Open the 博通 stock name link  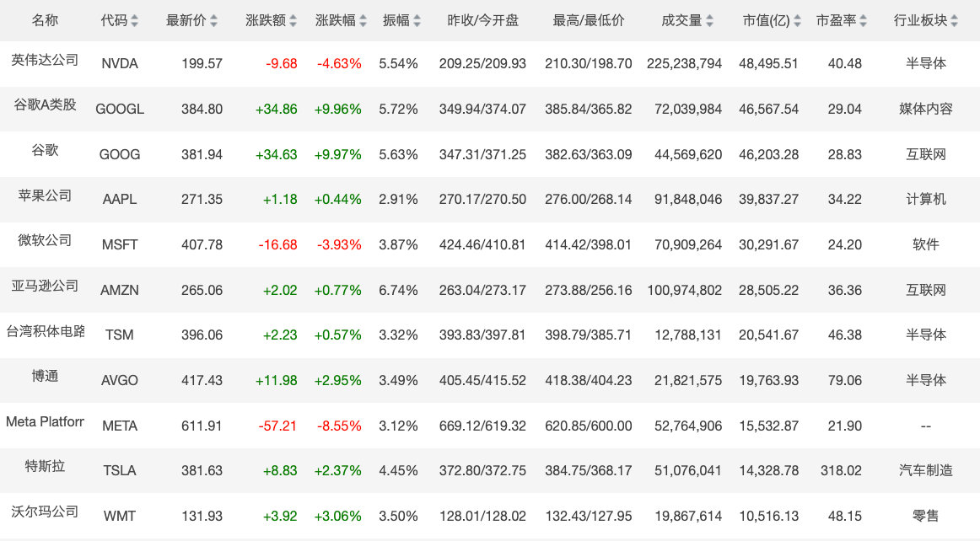(x=45, y=376)
